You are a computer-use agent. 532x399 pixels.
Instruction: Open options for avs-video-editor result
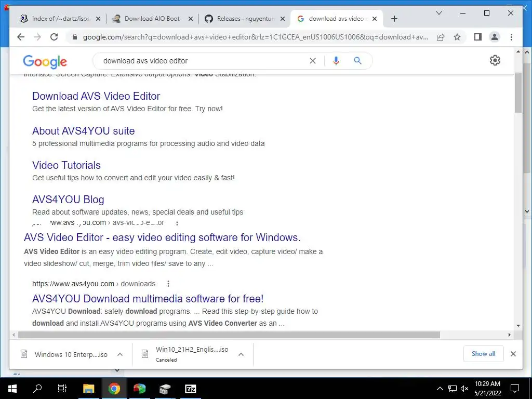point(177,223)
